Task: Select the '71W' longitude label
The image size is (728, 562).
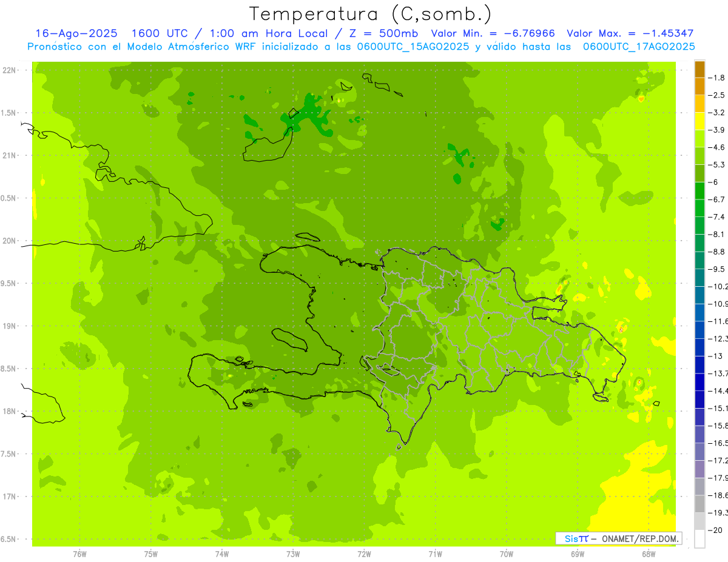Action: pyautogui.click(x=435, y=554)
